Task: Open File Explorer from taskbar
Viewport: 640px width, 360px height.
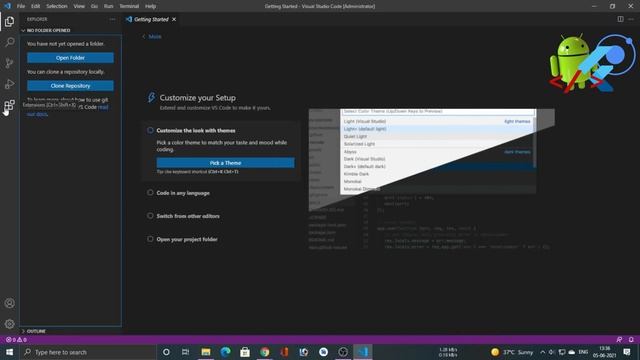Action: point(206,352)
